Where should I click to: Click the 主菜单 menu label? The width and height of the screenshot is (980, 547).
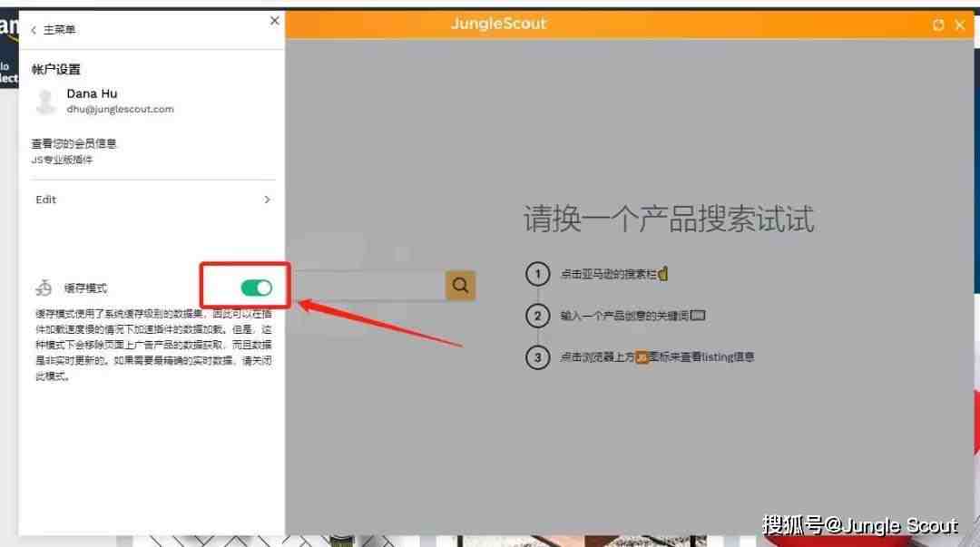point(59,30)
